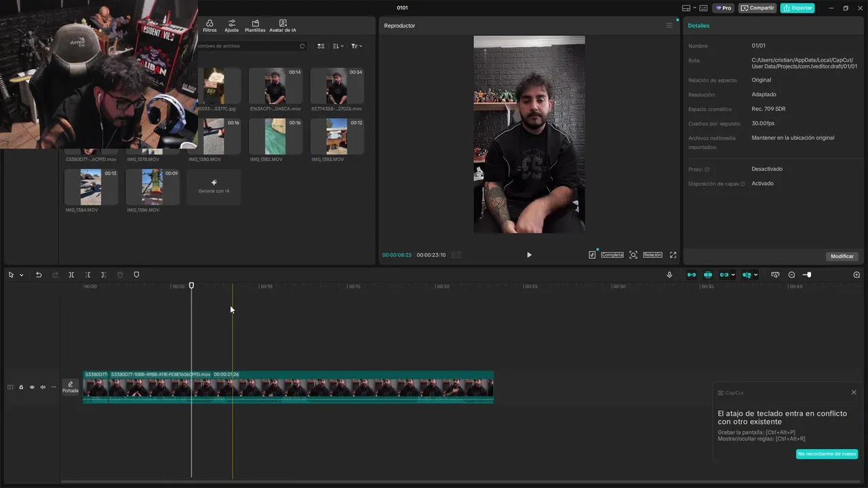The width and height of the screenshot is (868, 488).
Task: Click the Exportar button
Action: (x=797, y=8)
